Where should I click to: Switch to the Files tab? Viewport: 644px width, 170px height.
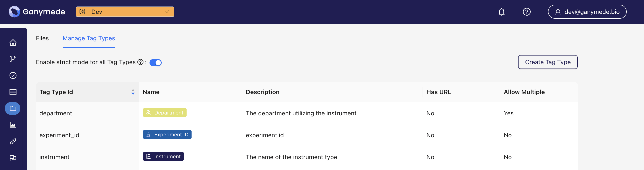pyautogui.click(x=42, y=38)
